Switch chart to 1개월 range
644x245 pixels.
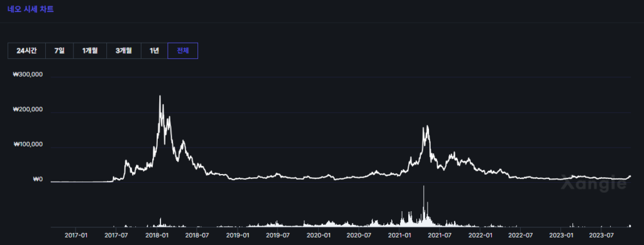(x=90, y=51)
